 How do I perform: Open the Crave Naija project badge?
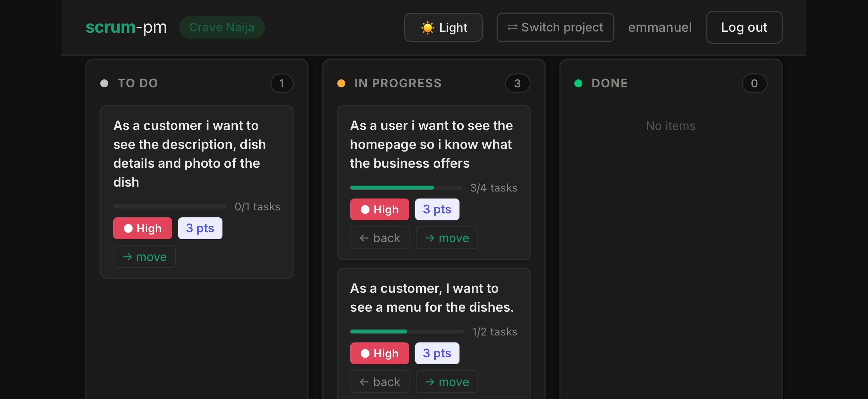point(222,27)
